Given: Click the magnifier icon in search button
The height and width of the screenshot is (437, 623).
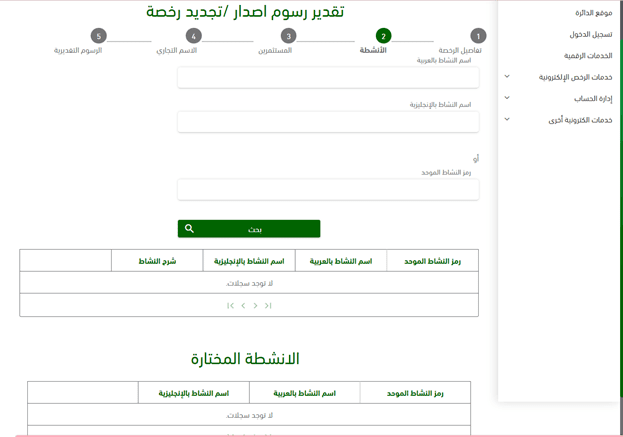Looking at the screenshot, I should click(189, 228).
